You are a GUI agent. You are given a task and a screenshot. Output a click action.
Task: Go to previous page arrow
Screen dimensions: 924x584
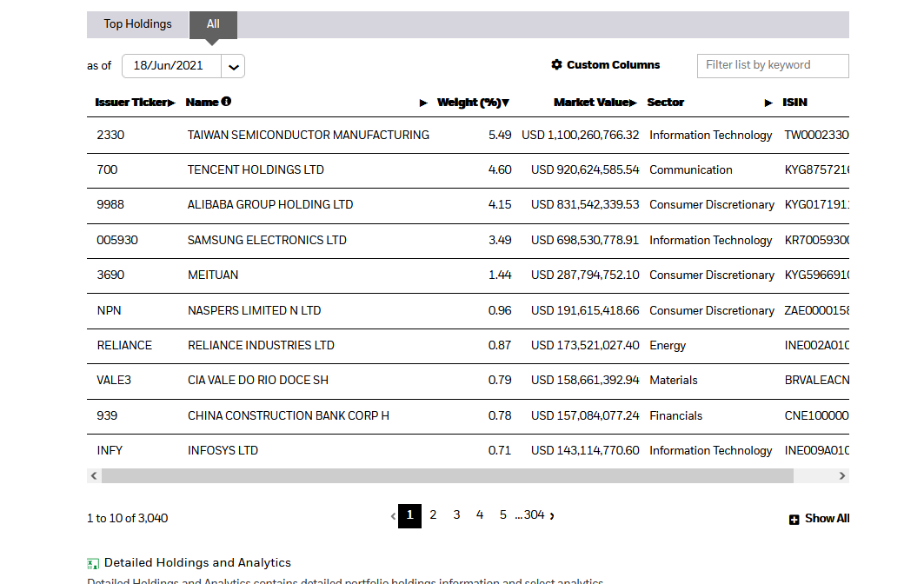tap(393, 516)
